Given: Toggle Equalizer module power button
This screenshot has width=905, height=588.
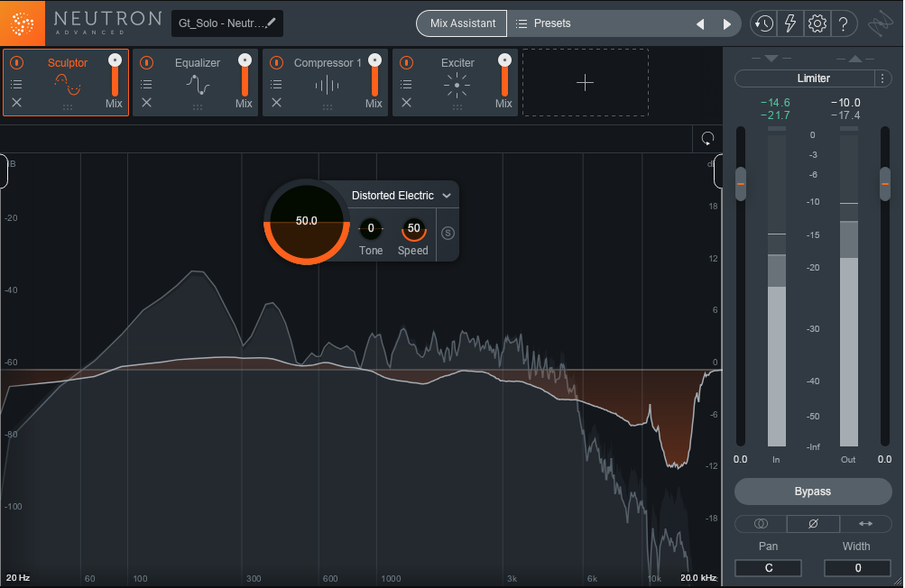Looking at the screenshot, I should coord(146,62).
